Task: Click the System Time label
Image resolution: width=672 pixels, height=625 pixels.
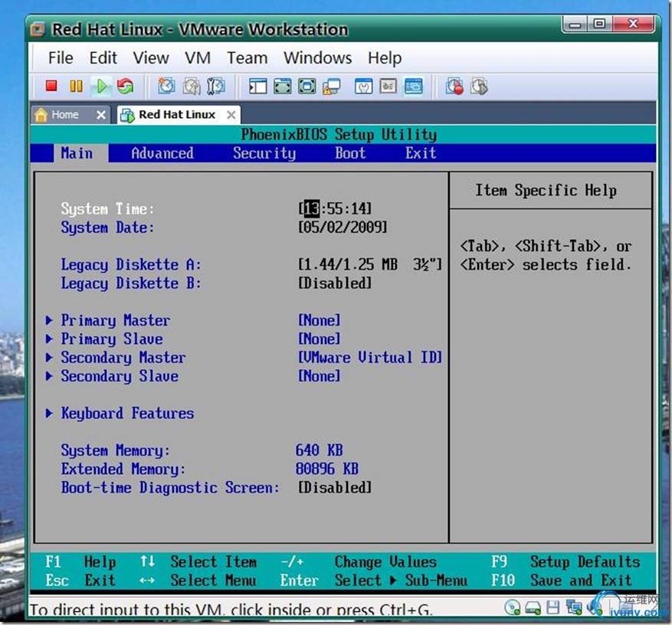Action: tap(107, 208)
